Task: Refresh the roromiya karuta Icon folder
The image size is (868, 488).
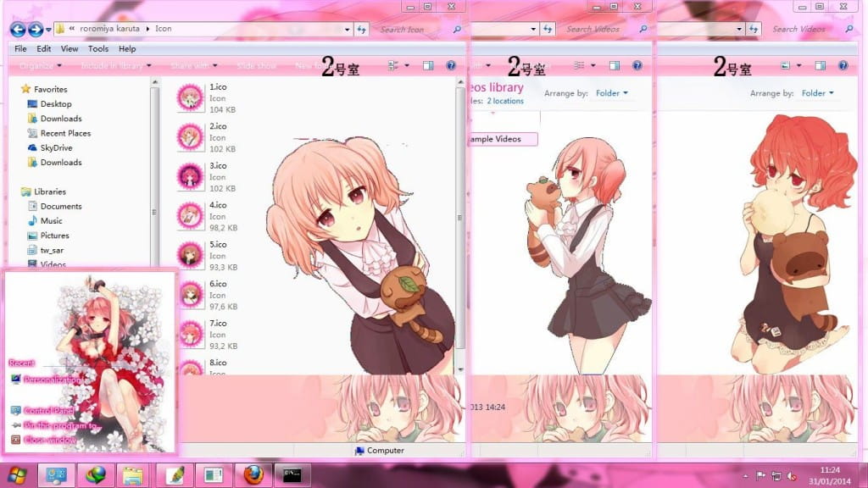Action: [x=362, y=30]
